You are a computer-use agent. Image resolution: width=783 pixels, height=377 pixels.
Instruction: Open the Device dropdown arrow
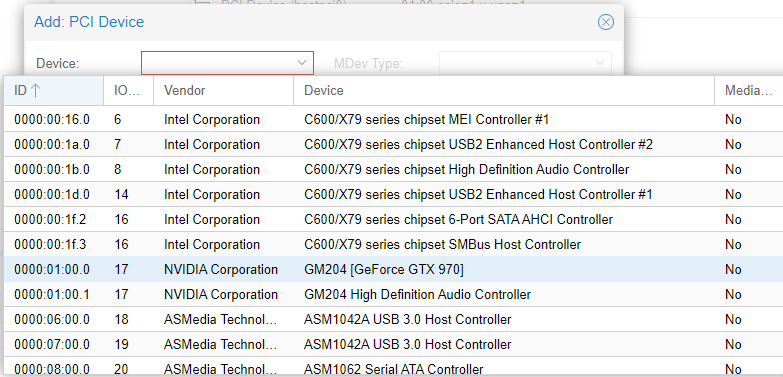coord(302,63)
